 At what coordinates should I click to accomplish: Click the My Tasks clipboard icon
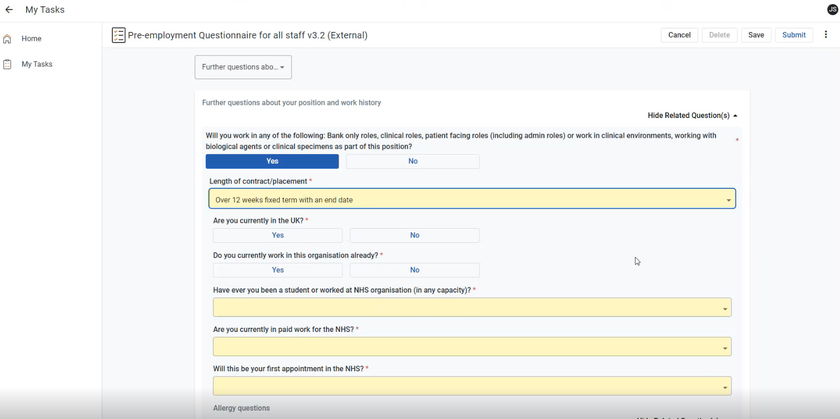(x=7, y=64)
